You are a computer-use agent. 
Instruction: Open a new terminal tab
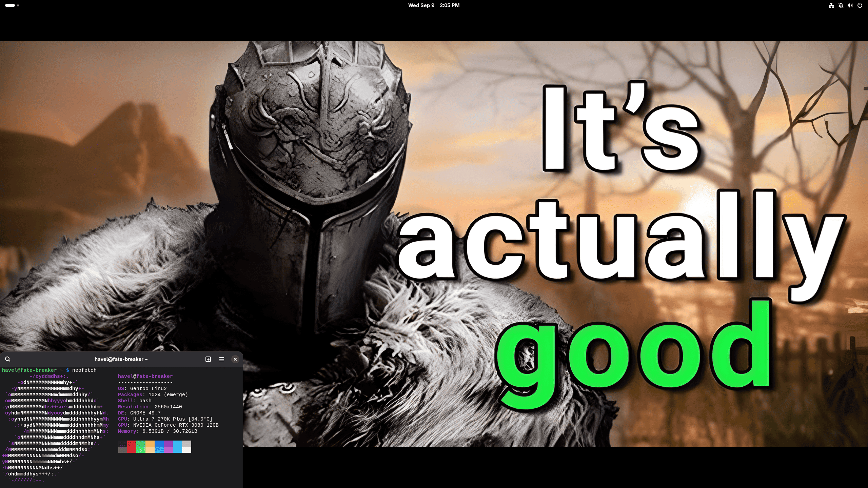coord(208,359)
